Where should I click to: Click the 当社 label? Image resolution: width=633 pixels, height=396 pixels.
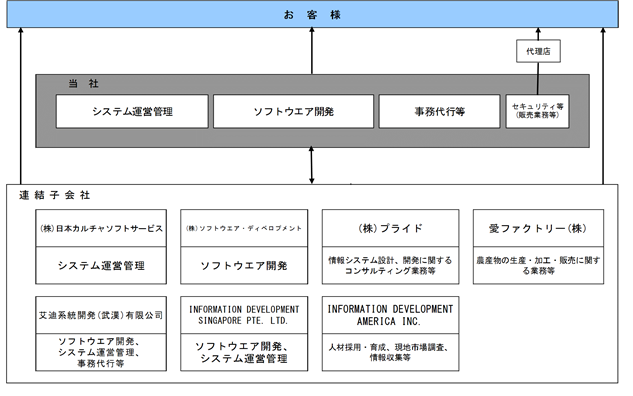pos(84,84)
